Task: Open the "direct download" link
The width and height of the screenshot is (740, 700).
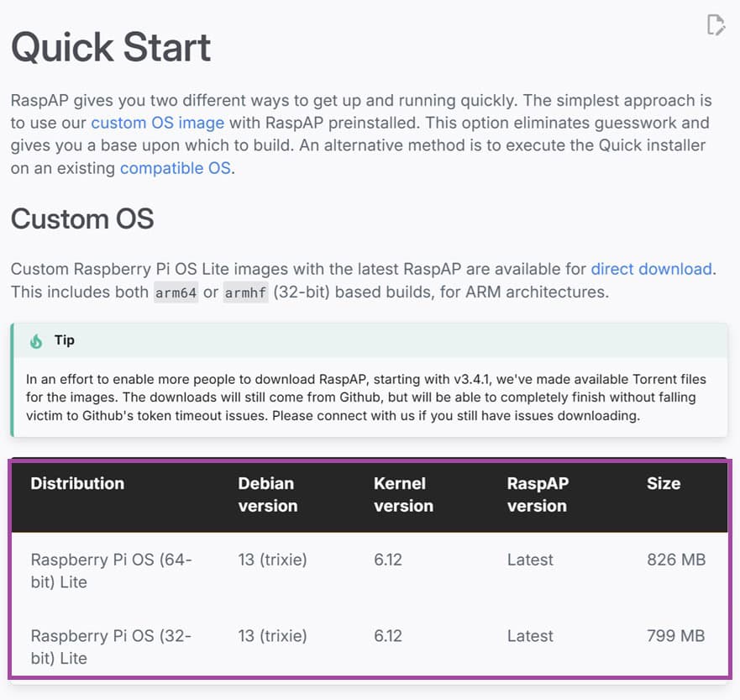Action: 651,269
